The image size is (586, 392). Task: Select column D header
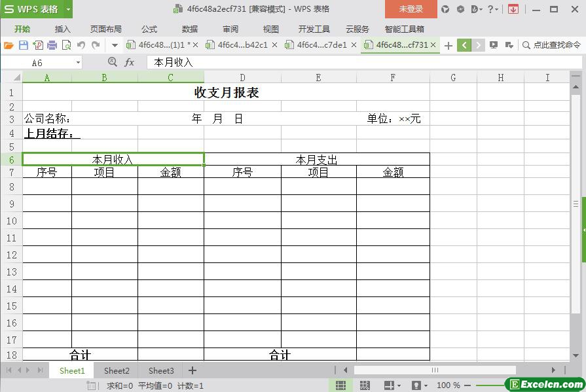[242, 77]
